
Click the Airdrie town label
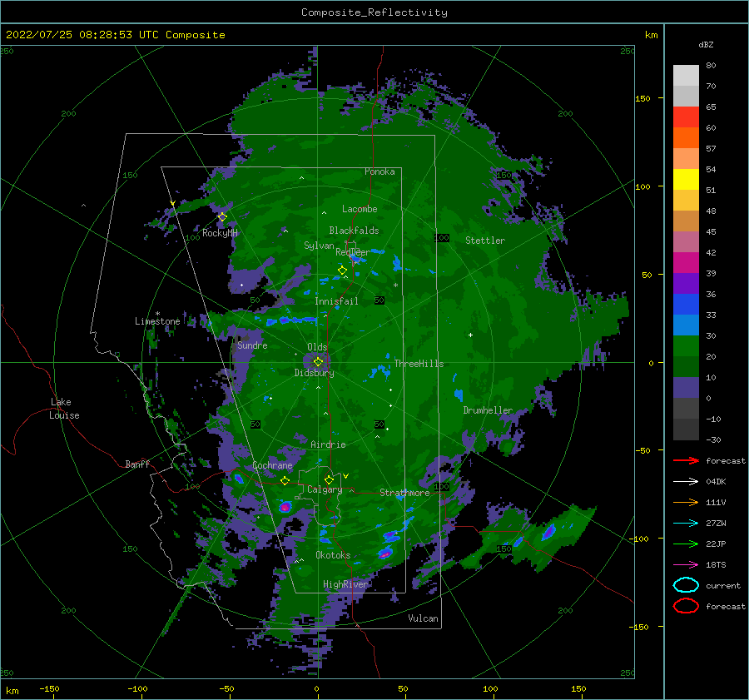[x=328, y=444]
